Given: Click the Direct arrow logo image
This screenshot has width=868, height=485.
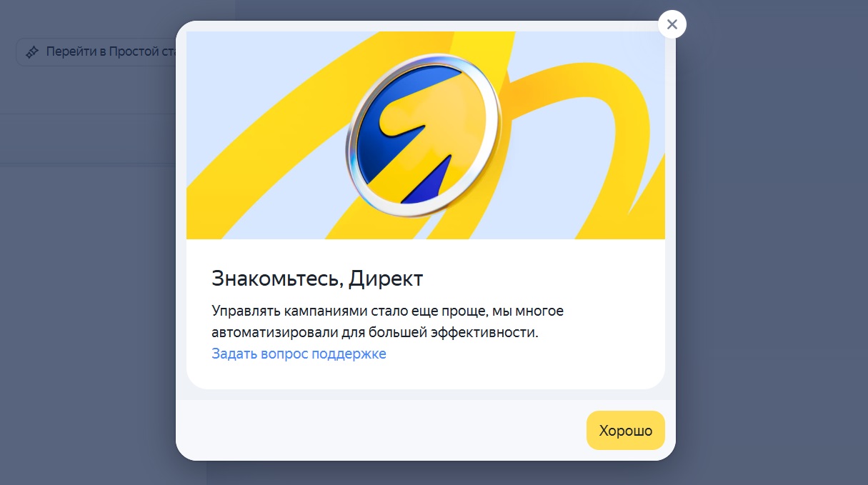Looking at the screenshot, I should pos(425,136).
